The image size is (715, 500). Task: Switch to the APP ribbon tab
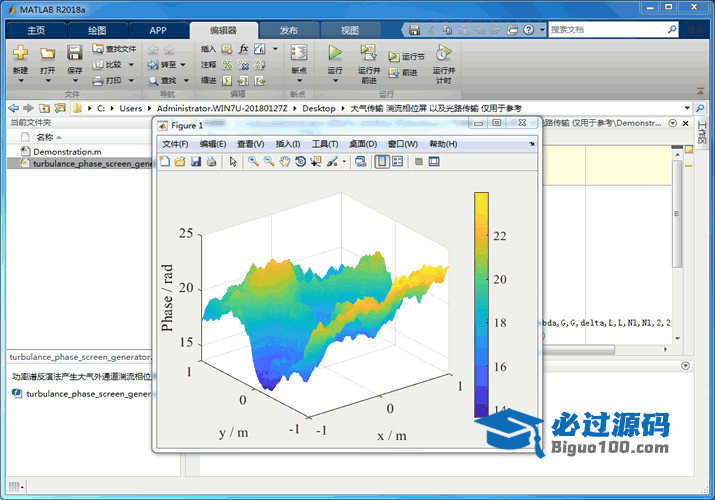(158, 31)
